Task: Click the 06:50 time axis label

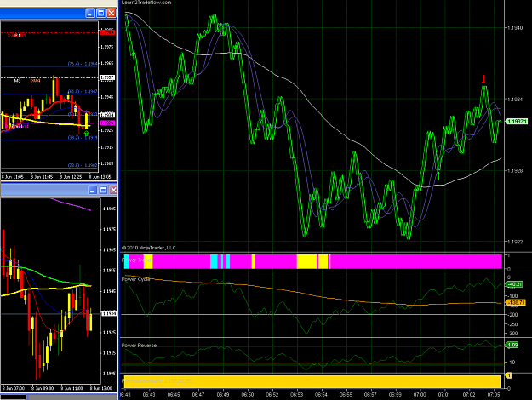Action: coord(248,395)
